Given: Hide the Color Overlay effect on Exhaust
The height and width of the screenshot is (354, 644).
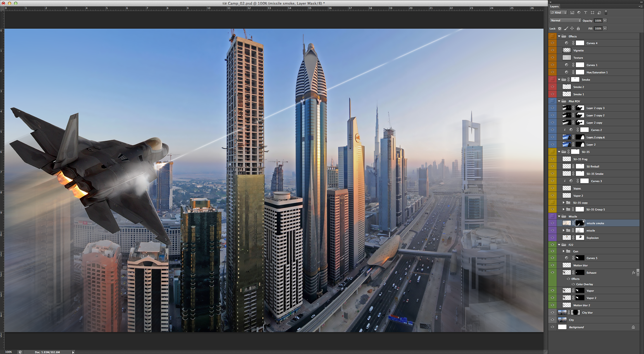Looking at the screenshot, I should (573, 284).
